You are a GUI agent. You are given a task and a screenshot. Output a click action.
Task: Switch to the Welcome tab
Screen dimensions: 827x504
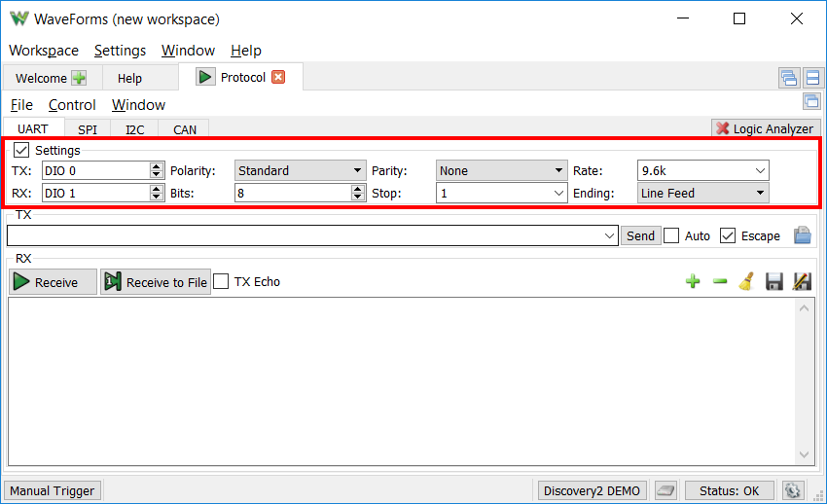click(41, 78)
